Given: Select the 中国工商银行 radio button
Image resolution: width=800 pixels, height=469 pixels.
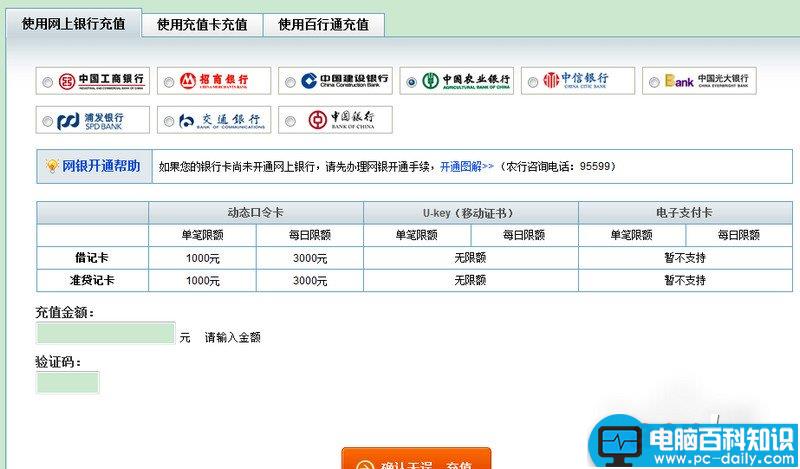Looking at the screenshot, I should point(47,82).
